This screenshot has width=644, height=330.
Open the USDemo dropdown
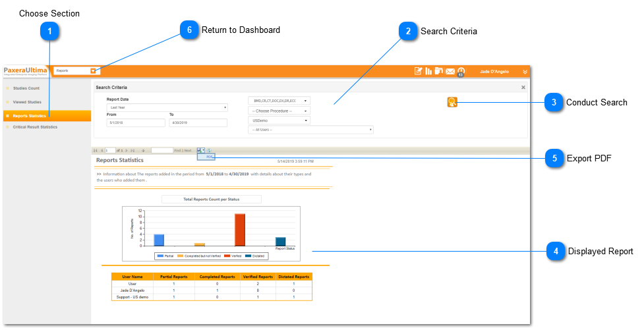[279, 121]
